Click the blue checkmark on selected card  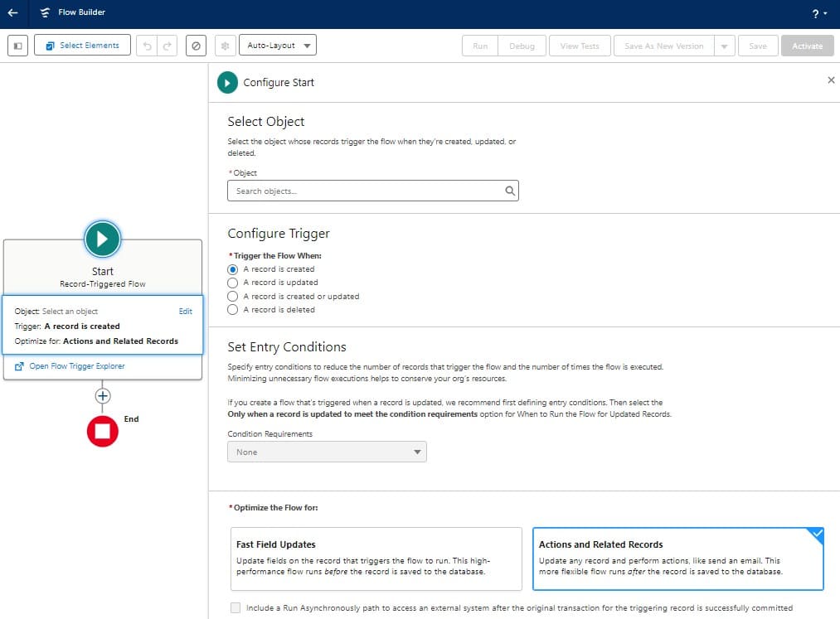pos(817,534)
